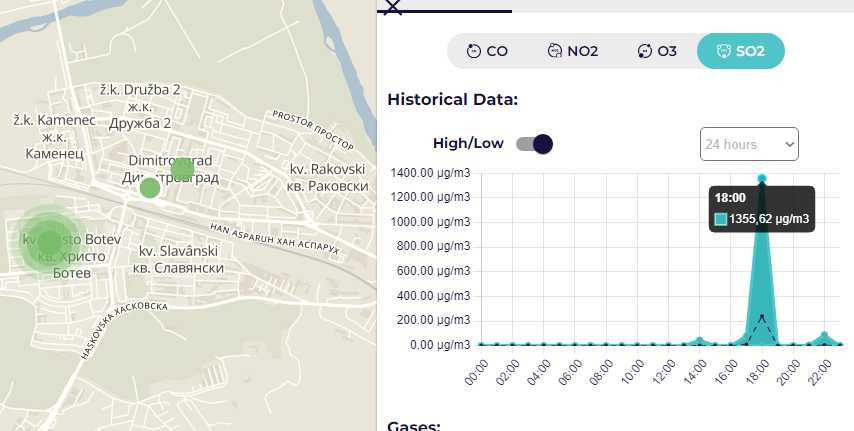The image size is (854, 431).
Task: Click the green marker on the Dimitrovgrad label
Action: [x=149, y=187]
